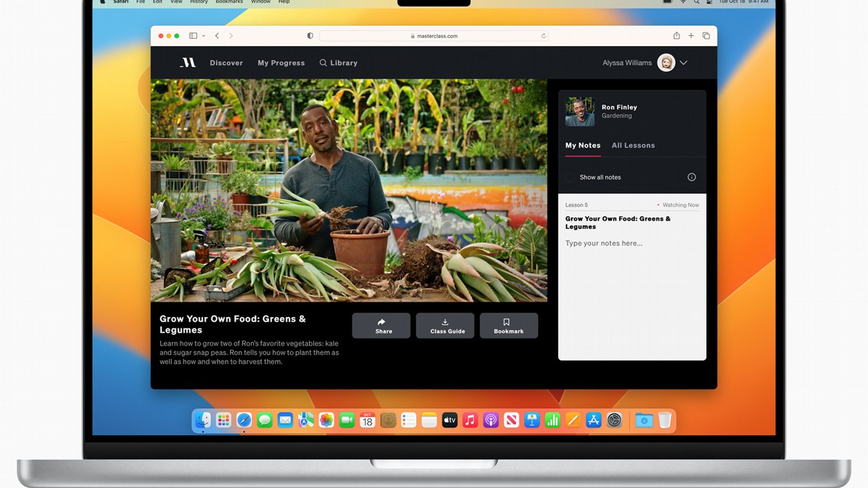Open Safari sidebar dropdown arrow
The width and height of the screenshot is (868, 488).
(x=203, y=36)
